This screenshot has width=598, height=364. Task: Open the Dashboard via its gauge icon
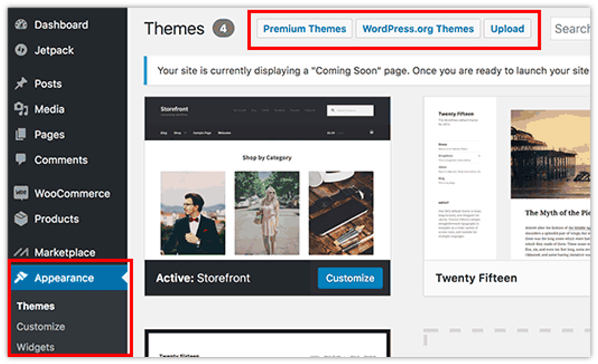[20, 24]
